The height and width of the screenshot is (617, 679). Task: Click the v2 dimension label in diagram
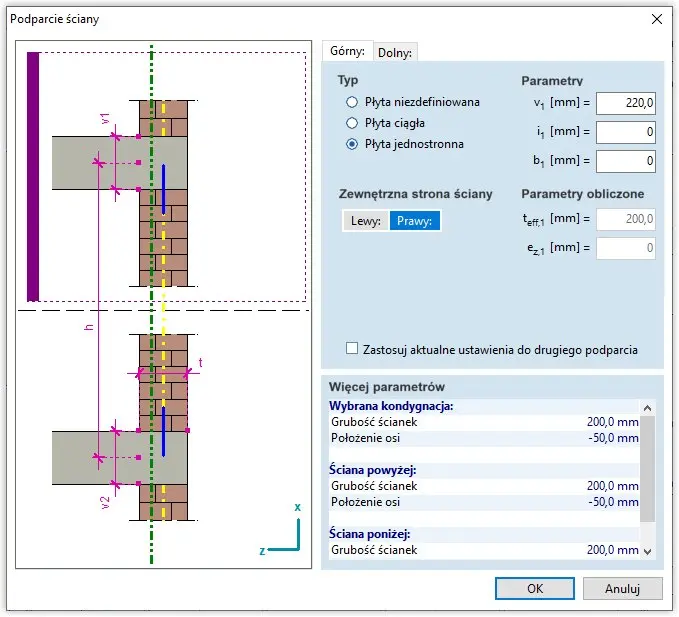(x=105, y=501)
